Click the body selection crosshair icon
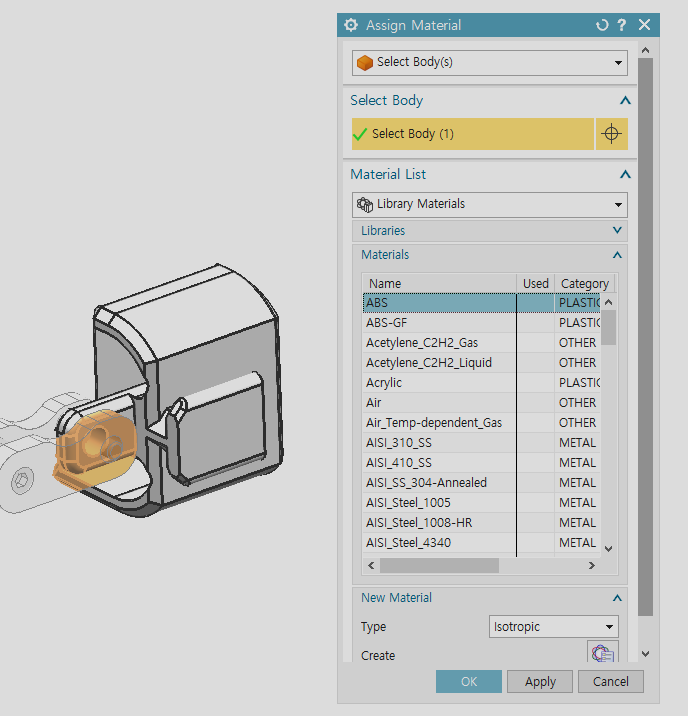This screenshot has height=716, width=688. point(611,134)
